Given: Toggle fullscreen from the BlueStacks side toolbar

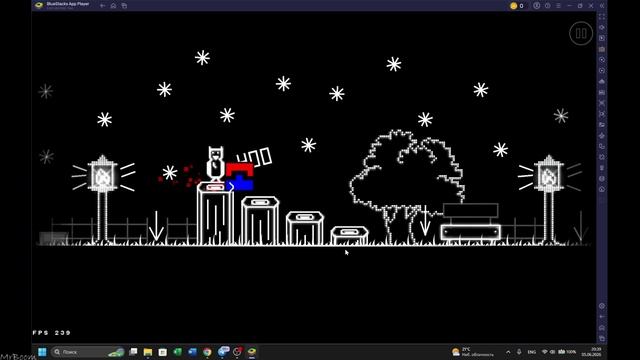Looking at the screenshot, I should point(602,17).
